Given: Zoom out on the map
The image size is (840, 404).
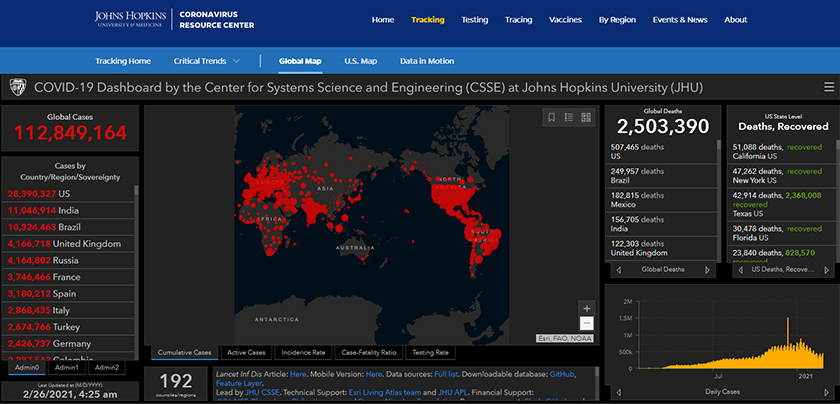Looking at the screenshot, I should pos(587,323).
